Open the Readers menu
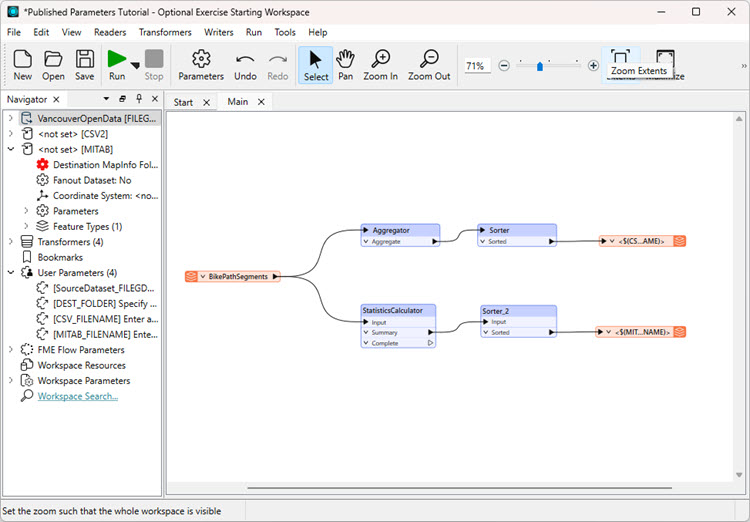Screen dimensions: 750x522 pyautogui.click(x=110, y=32)
